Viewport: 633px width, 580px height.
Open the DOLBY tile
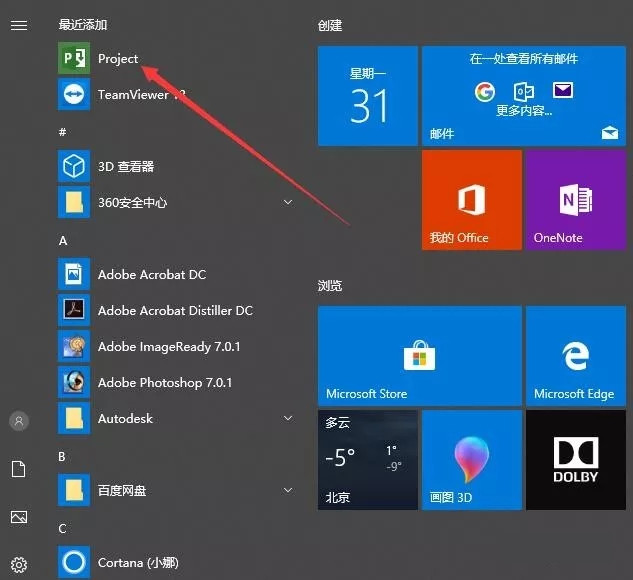(576, 460)
